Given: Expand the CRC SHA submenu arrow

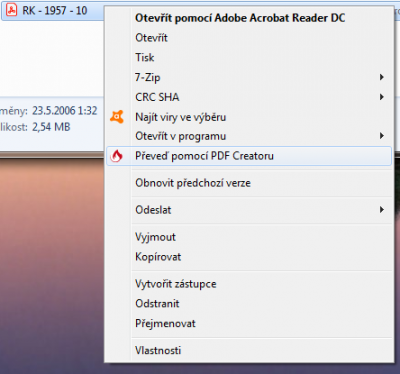Looking at the screenshot, I should (x=382, y=97).
